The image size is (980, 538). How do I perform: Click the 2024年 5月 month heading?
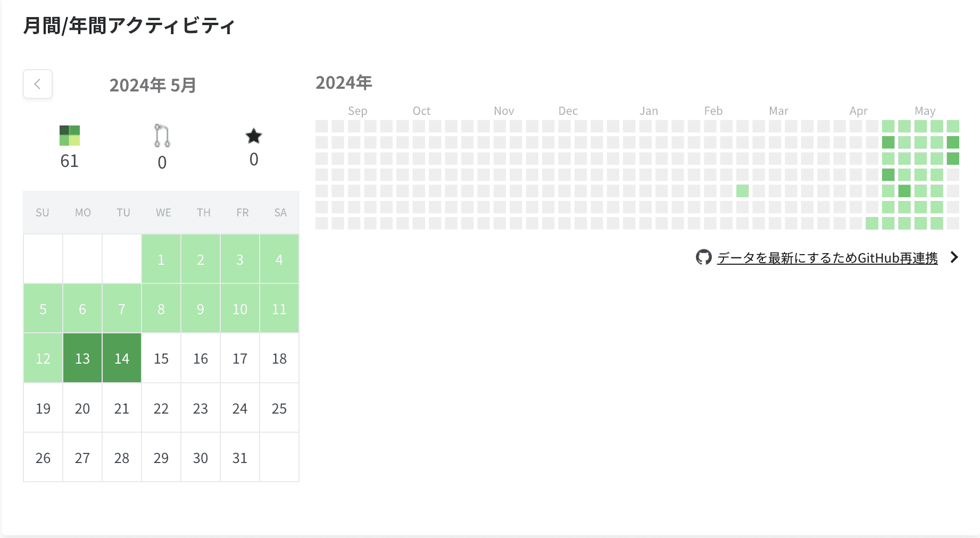point(153,85)
